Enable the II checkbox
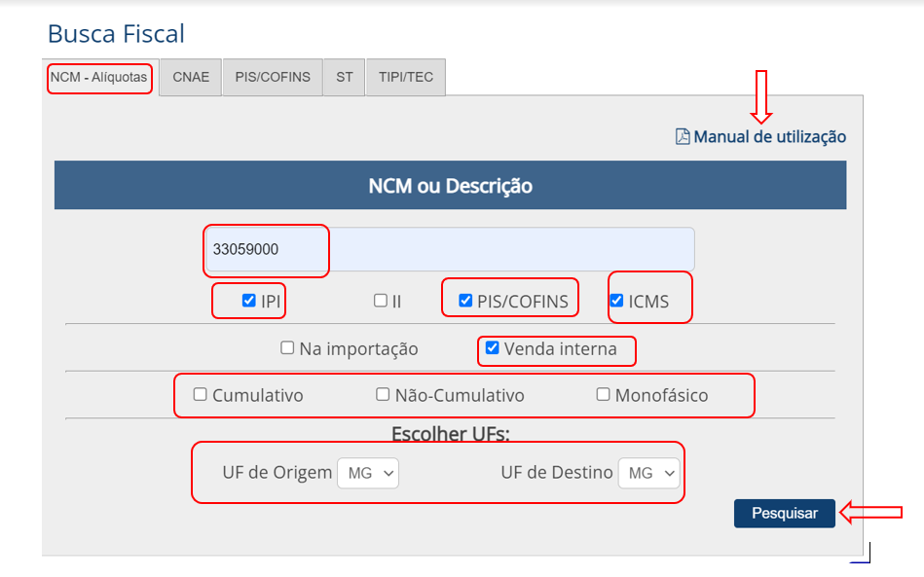The height and width of the screenshot is (577, 924). (381, 301)
